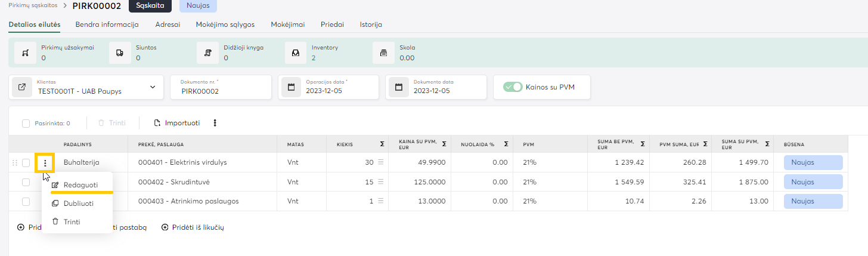Expand the Klientas dropdown
868x256 pixels.
pos(153,87)
